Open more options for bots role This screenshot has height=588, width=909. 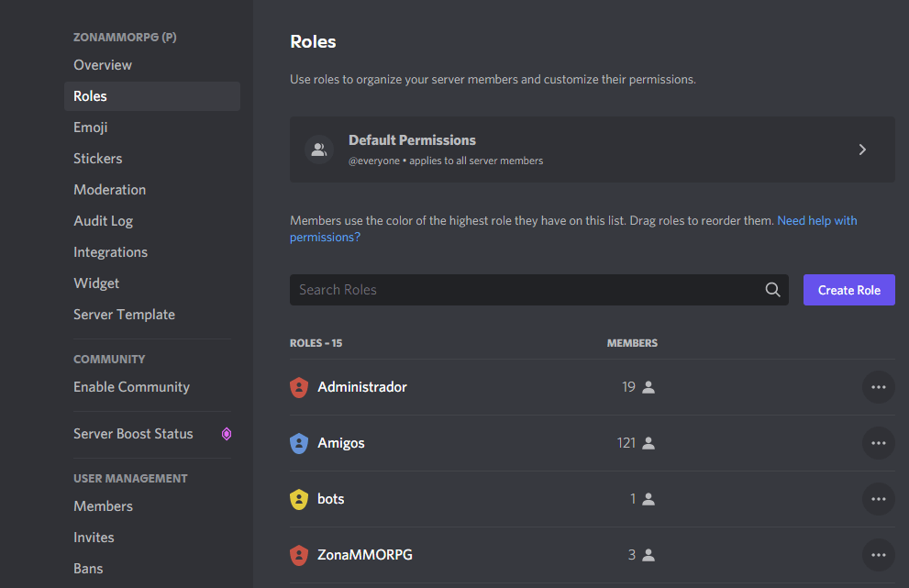(878, 499)
